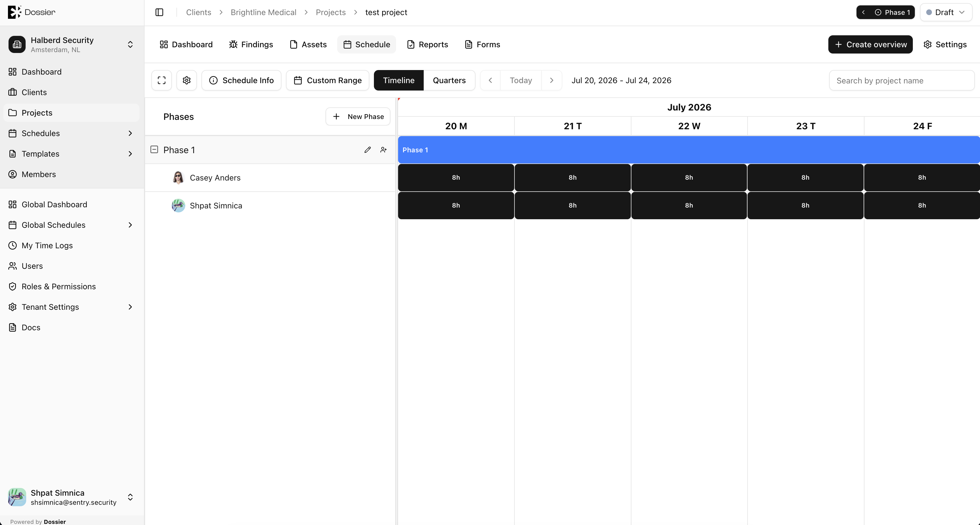Switch to Quarters view
Viewport: 980px width, 525px height.
coord(449,80)
